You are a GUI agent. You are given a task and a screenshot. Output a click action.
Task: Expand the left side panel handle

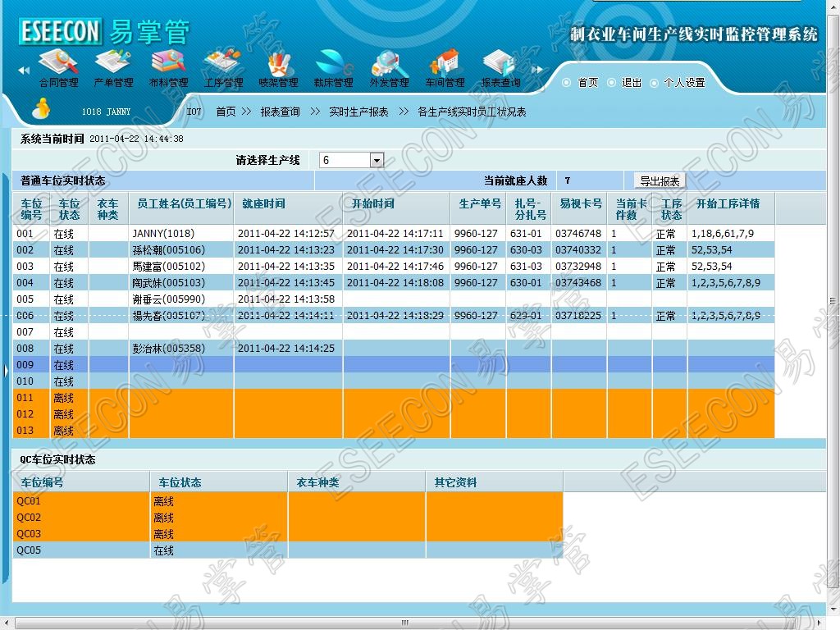6,371
